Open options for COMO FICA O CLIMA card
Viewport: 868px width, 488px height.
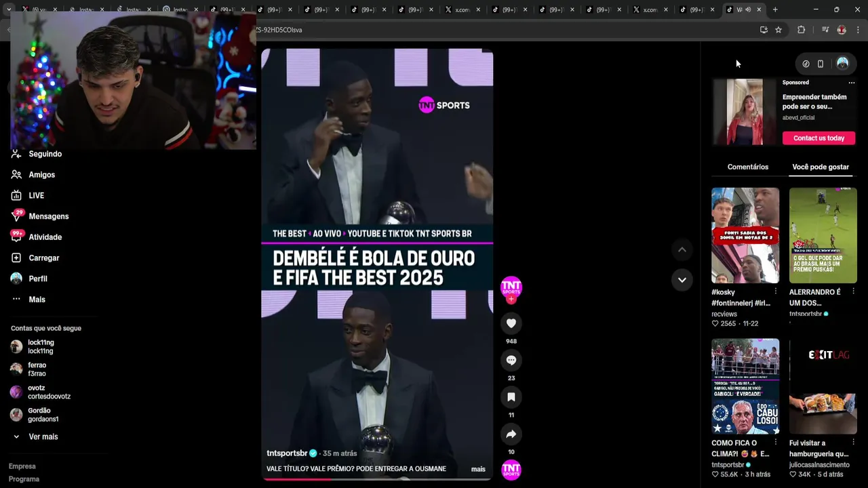pos(776,443)
